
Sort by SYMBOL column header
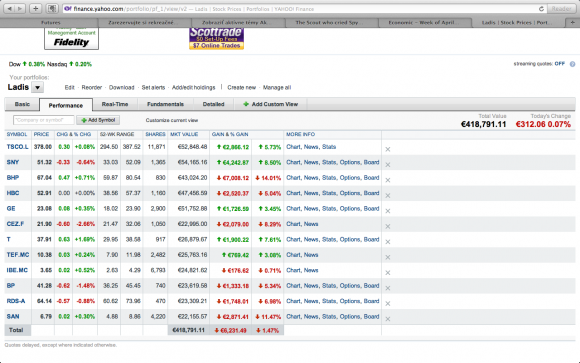17,134
